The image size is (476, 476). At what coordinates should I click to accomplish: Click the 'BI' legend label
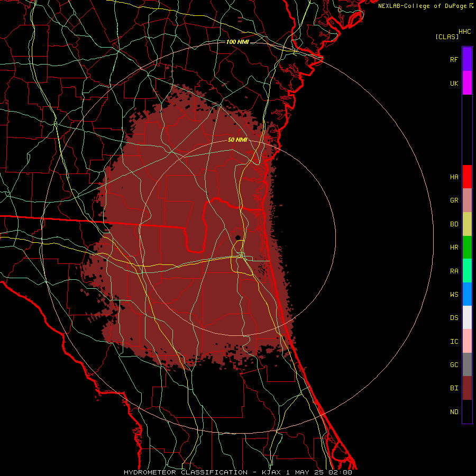coord(454,388)
